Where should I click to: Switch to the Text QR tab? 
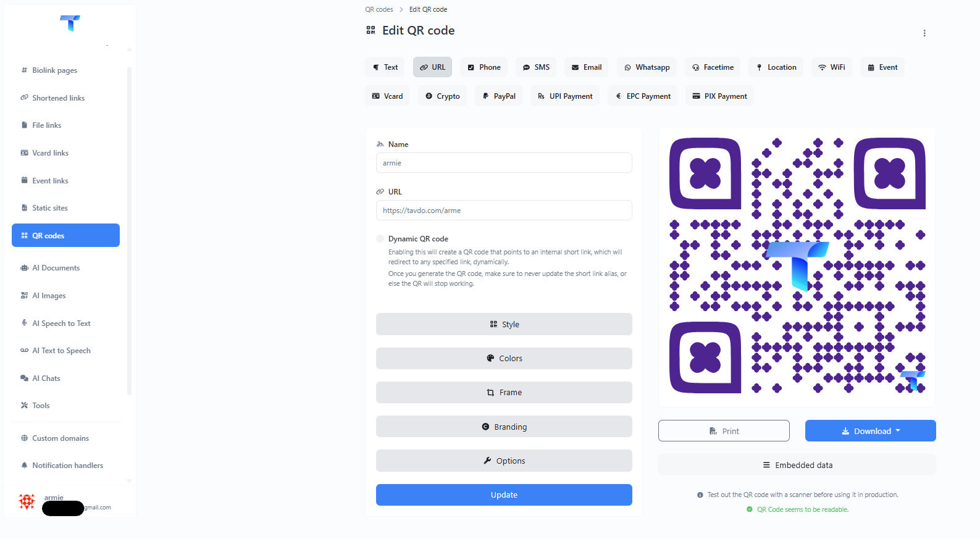point(385,67)
